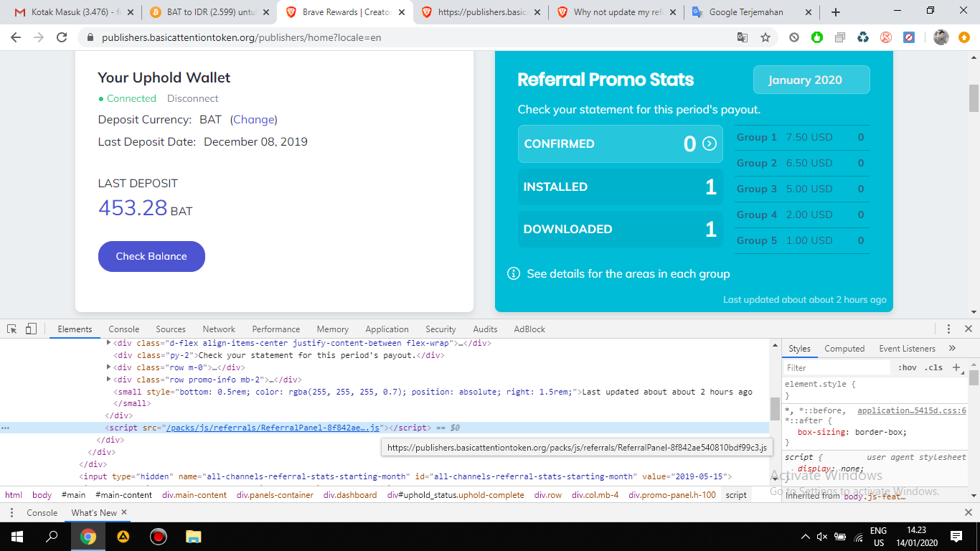Open the DevTools customize kebab menu
Image resolution: width=980 pixels, height=551 pixels.
click(x=948, y=329)
